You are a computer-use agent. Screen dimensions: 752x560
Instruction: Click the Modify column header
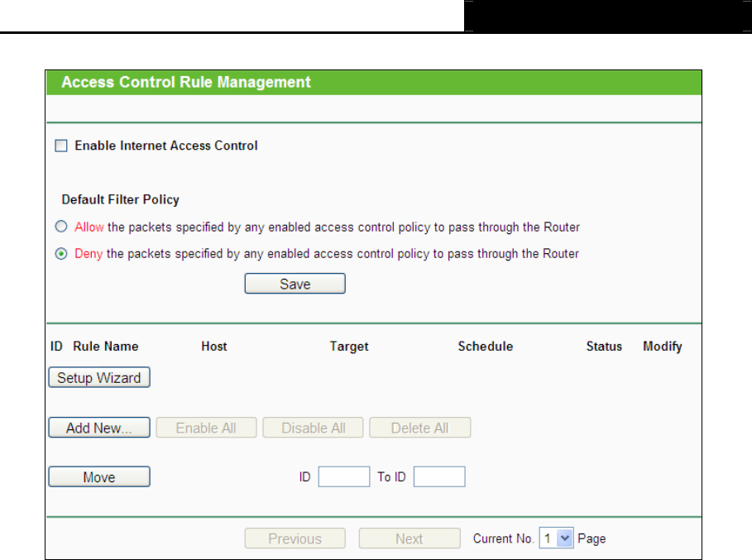(x=663, y=346)
